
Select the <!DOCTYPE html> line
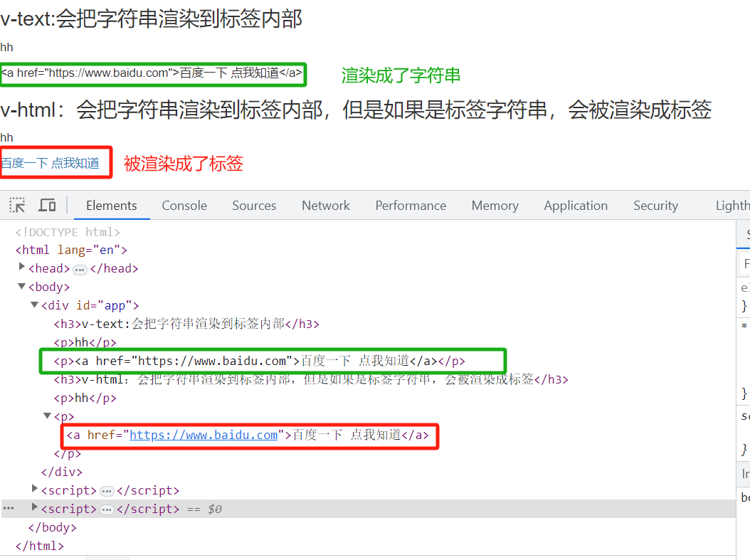[x=68, y=233]
